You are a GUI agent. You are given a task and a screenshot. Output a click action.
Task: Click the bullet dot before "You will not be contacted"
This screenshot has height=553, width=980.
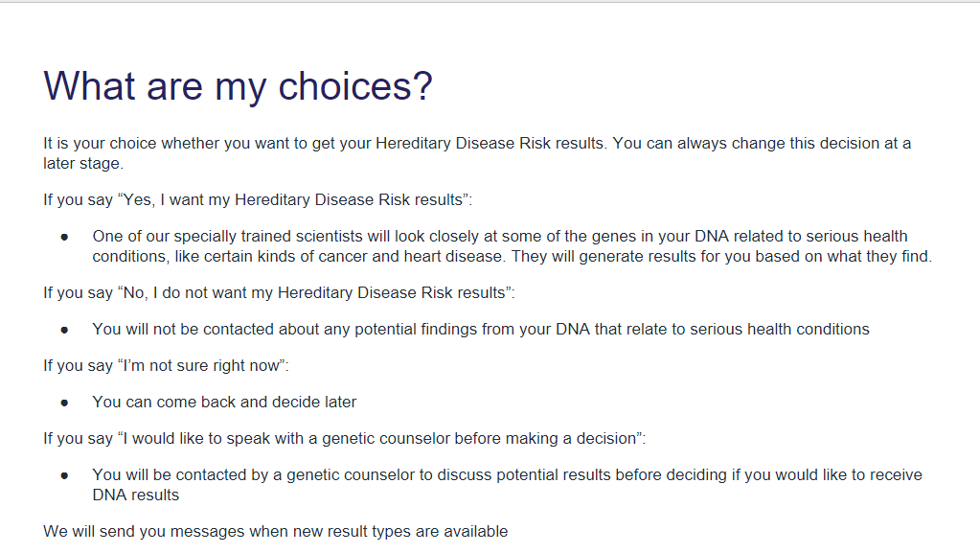[65, 330]
